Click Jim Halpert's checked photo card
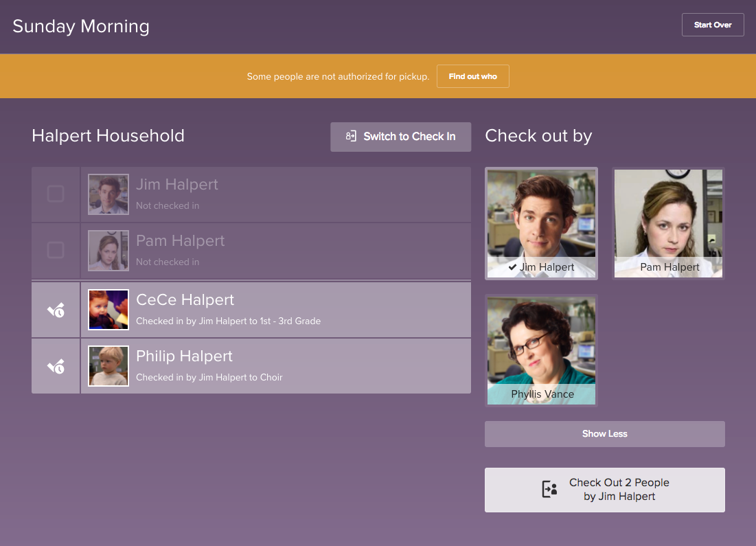756x546 pixels. click(541, 223)
